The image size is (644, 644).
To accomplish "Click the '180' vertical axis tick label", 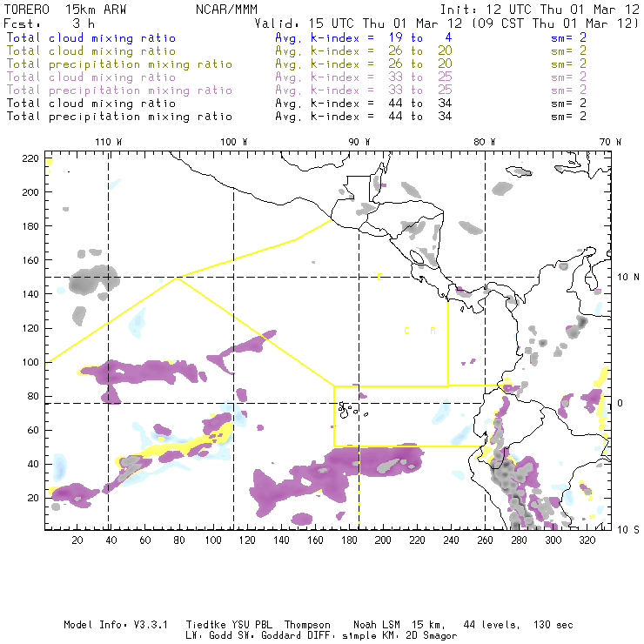I will pos(30,226).
